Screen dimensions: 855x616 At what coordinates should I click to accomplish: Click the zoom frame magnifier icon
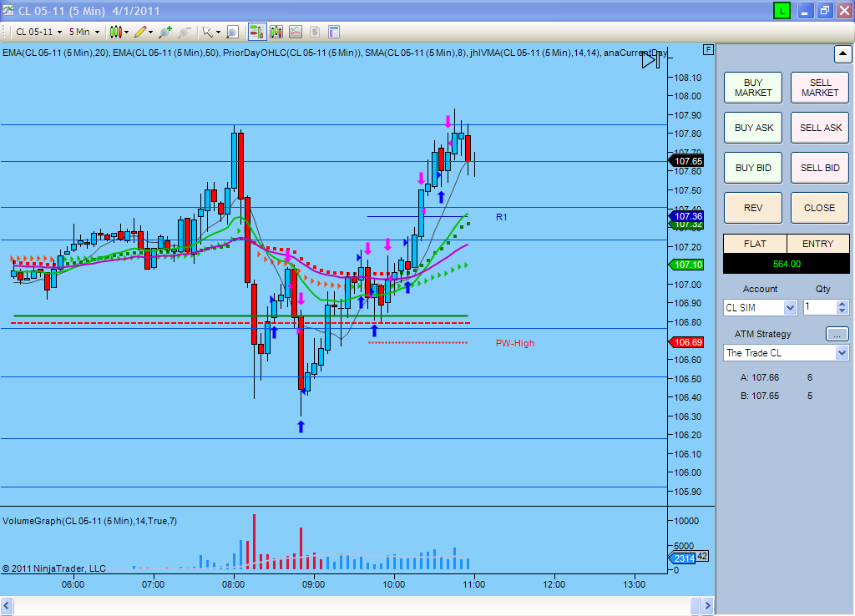click(232, 33)
